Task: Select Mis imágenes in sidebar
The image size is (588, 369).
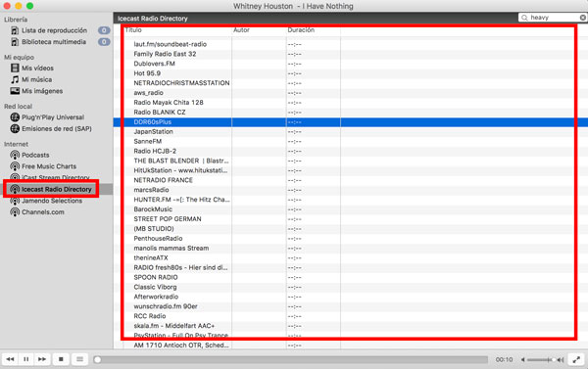Action: tap(42, 91)
